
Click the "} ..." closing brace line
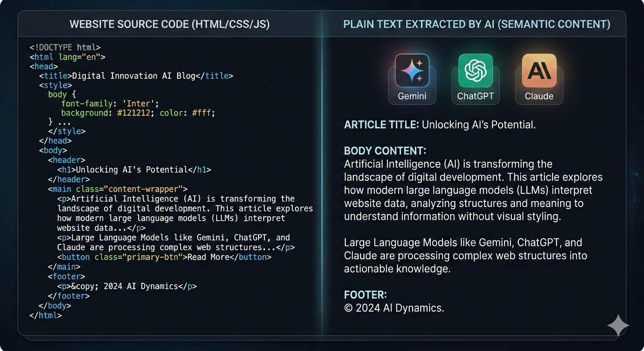[59, 122]
